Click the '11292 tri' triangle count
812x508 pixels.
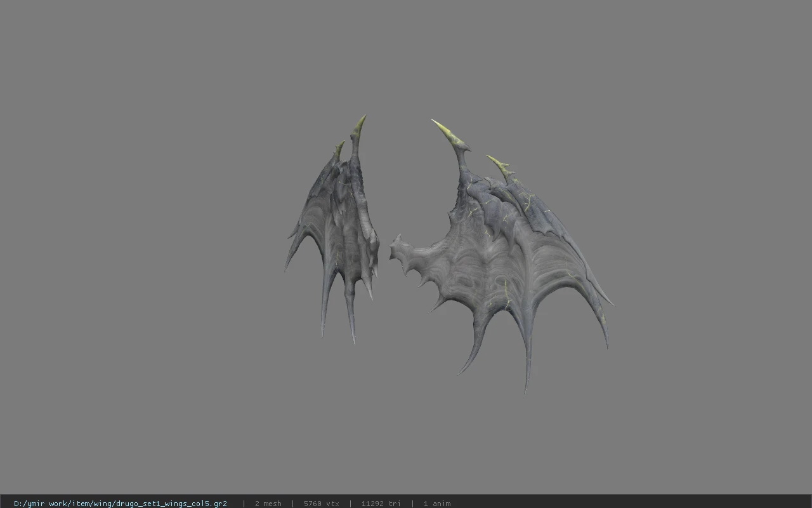(x=381, y=504)
